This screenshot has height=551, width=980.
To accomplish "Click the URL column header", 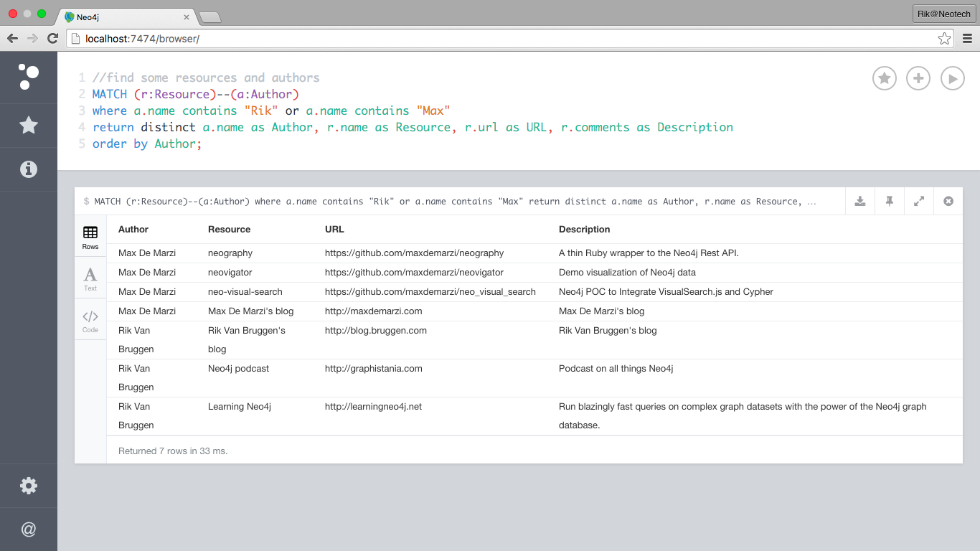I will (x=334, y=230).
